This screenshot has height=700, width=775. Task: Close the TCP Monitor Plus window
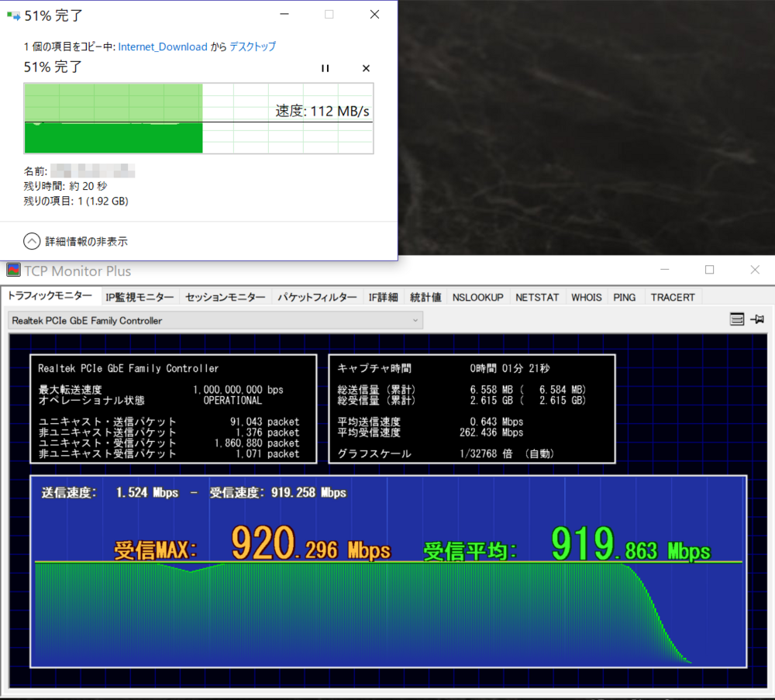pos(755,270)
